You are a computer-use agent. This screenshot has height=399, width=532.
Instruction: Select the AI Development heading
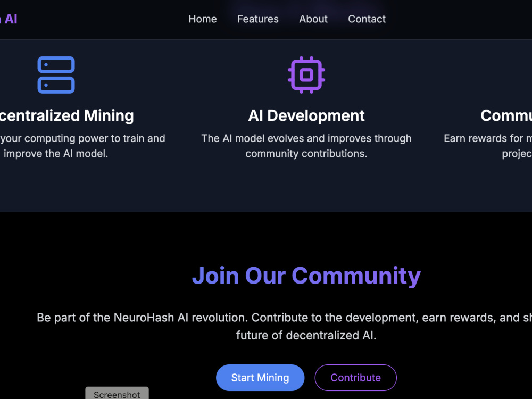point(306,115)
